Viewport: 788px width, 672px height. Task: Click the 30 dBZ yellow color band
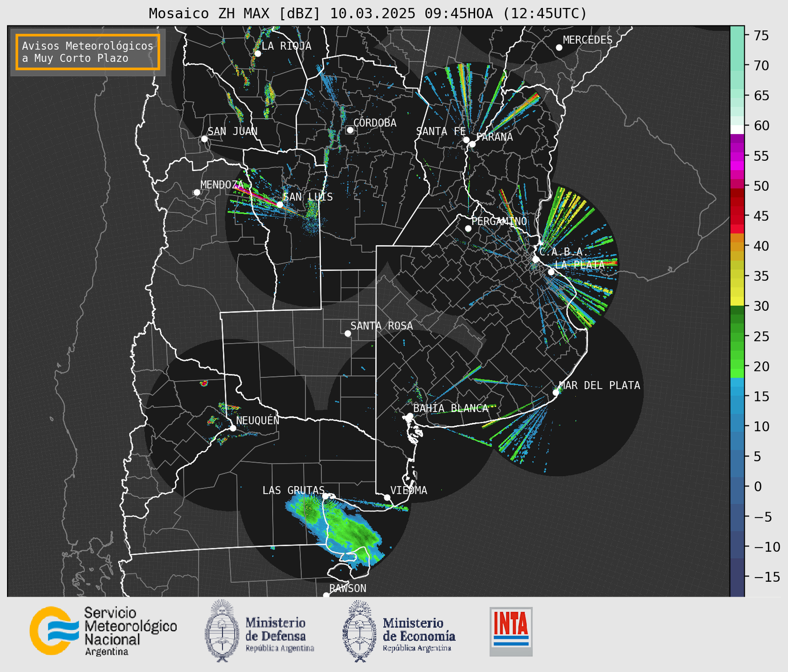(737, 301)
